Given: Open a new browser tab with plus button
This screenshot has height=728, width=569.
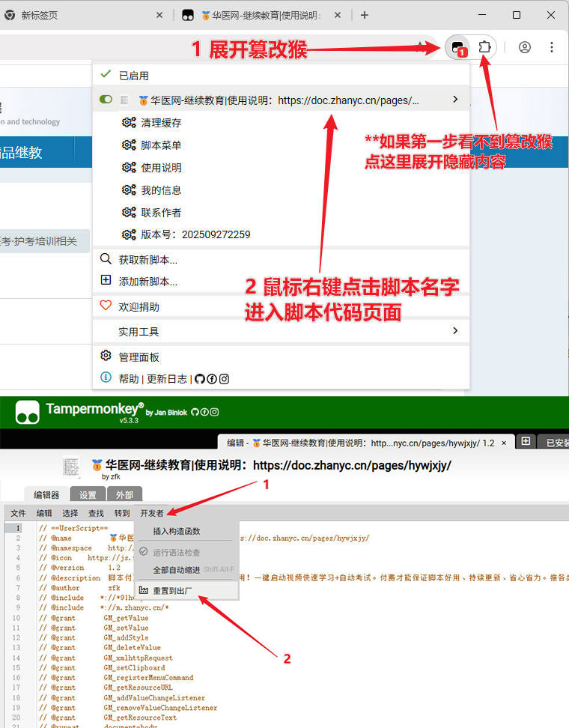Looking at the screenshot, I should click(x=365, y=15).
